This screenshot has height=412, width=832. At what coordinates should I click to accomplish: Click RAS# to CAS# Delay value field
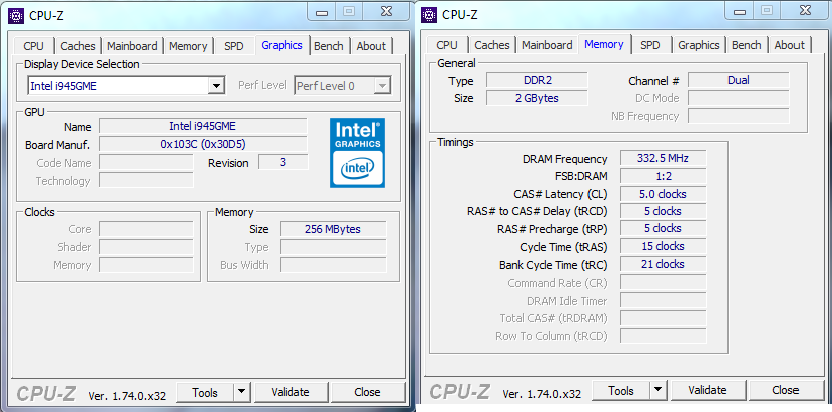pos(663,211)
